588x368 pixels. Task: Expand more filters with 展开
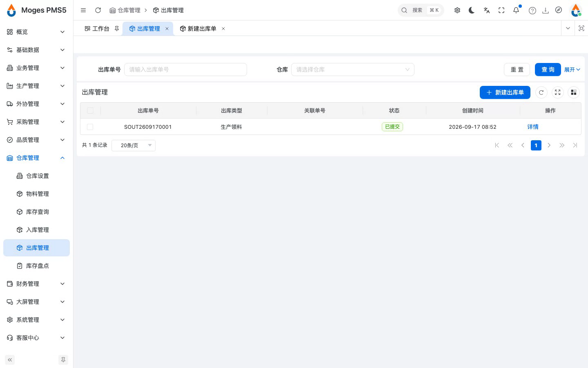point(572,70)
